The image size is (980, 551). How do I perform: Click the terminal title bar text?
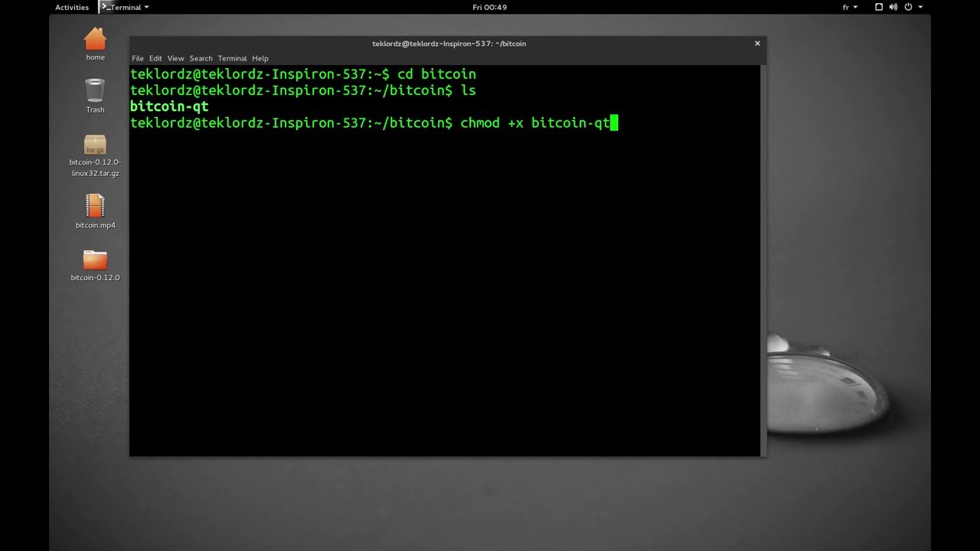(449, 44)
